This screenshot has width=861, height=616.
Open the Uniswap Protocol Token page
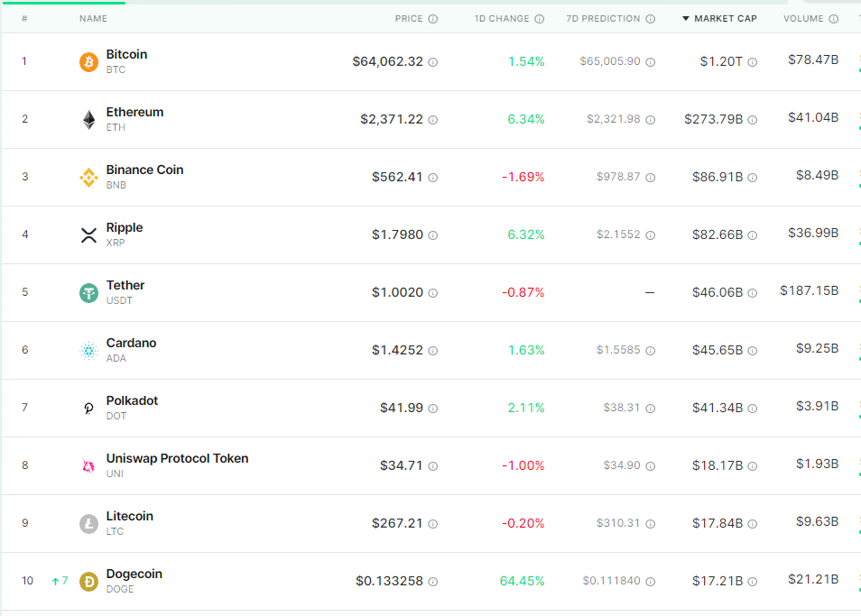tap(177, 458)
